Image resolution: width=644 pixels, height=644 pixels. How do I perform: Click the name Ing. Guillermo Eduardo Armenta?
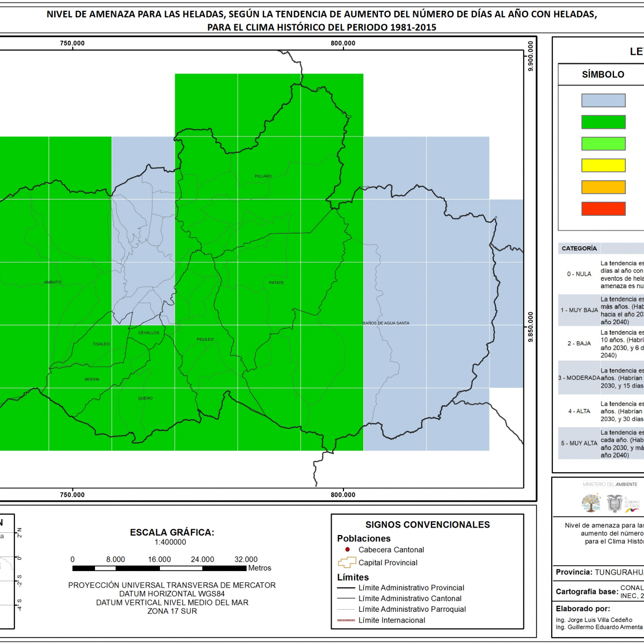click(599, 627)
